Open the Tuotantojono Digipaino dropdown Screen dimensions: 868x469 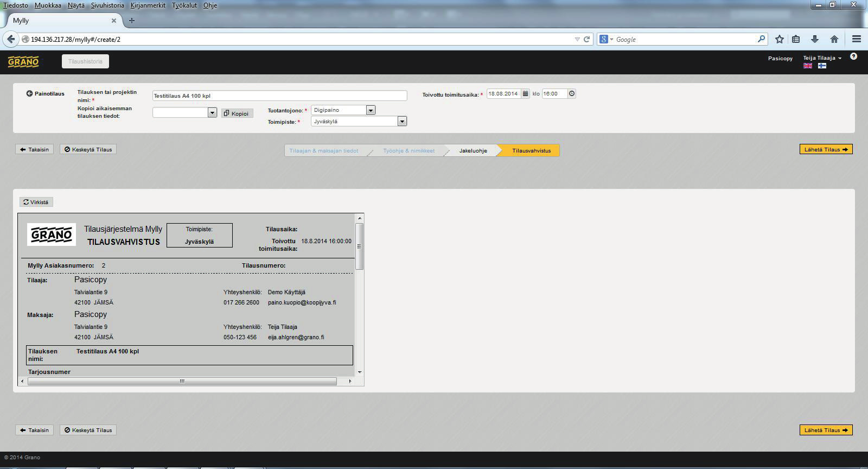[x=371, y=110]
